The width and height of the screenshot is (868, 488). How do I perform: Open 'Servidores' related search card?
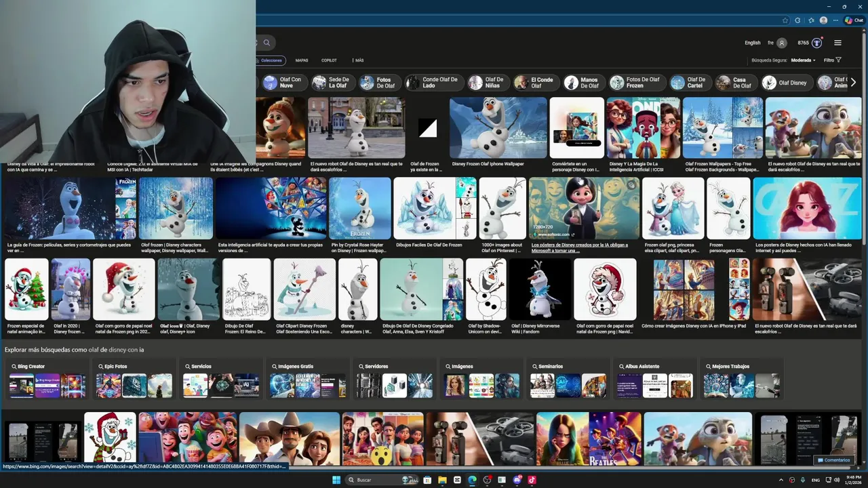[x=394, y=380]
